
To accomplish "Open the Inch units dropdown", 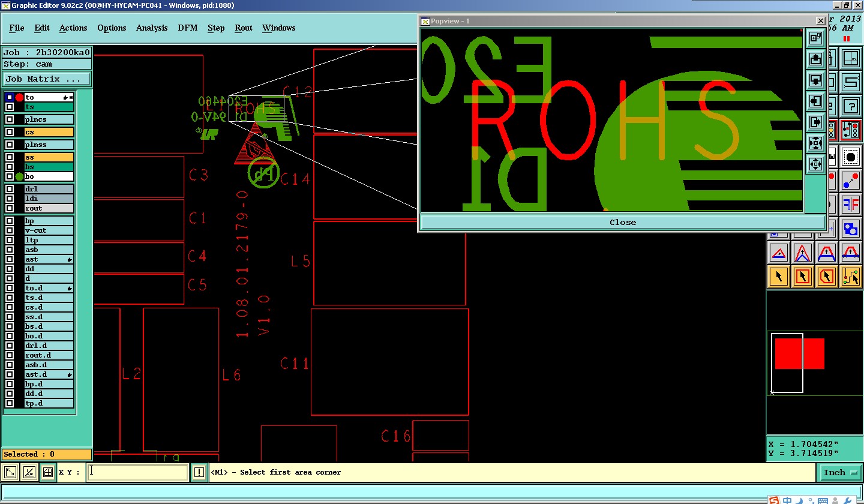I will click(840, 472).
